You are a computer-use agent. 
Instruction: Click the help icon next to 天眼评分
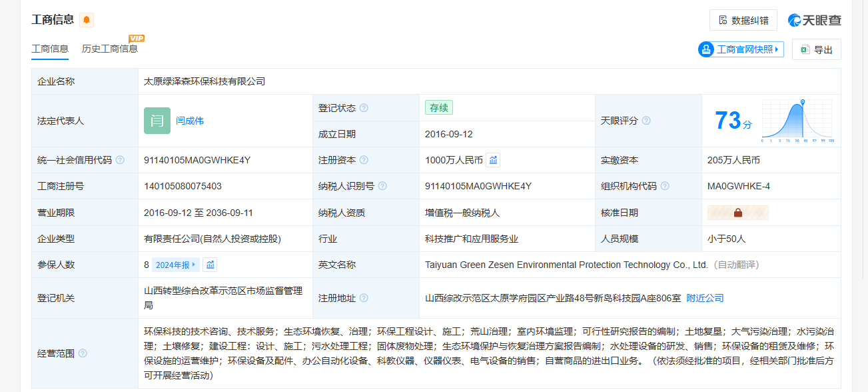[646, 121]
